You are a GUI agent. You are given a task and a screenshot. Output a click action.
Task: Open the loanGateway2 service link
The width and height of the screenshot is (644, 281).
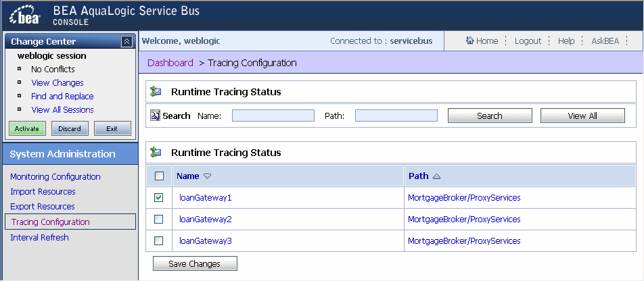(x=206, y=220)
